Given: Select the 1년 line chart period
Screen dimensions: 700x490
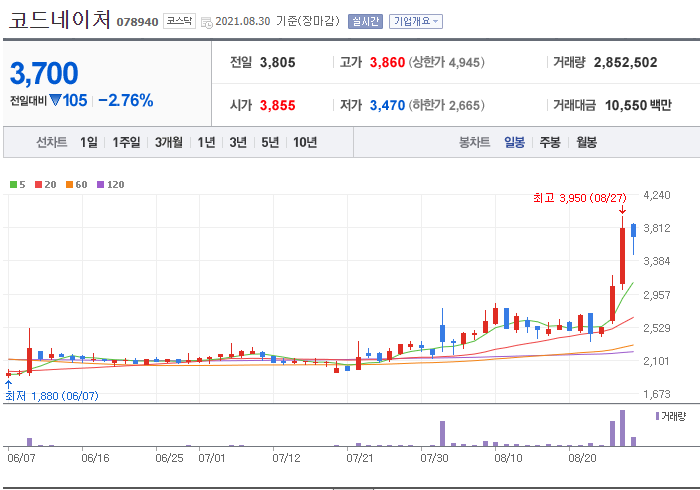Looking at the screenshot, I should tap(206, 142).
